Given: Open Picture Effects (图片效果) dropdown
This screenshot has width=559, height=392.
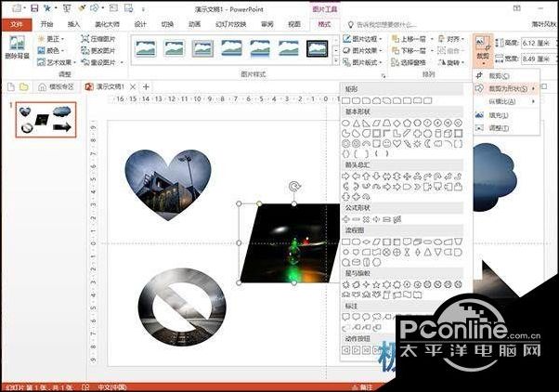Looking at the screenshot, I should pos(362,51).
